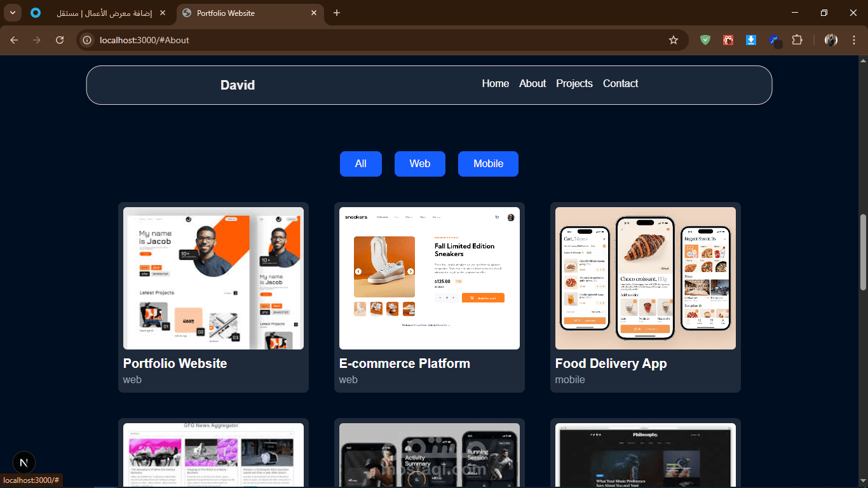Filter projects by Web
Screen dimensions: 868x488
pos(420,164)
